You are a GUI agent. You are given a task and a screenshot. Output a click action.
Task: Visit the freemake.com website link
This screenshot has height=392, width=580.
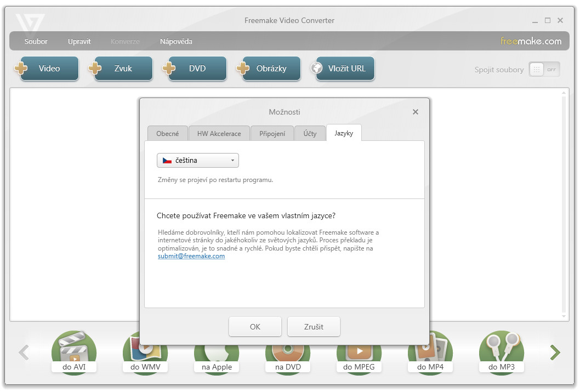pyautogui.click(x=531, y=41)
